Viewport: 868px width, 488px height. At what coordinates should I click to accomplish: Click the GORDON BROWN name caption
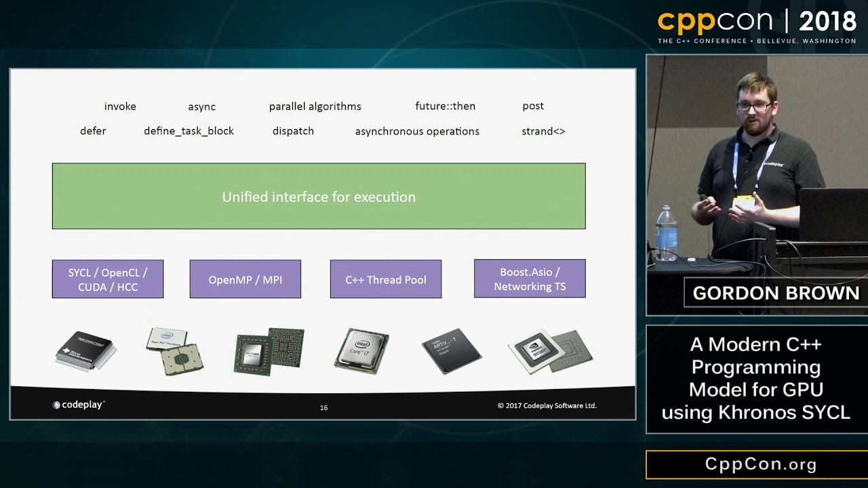point(776,293)
